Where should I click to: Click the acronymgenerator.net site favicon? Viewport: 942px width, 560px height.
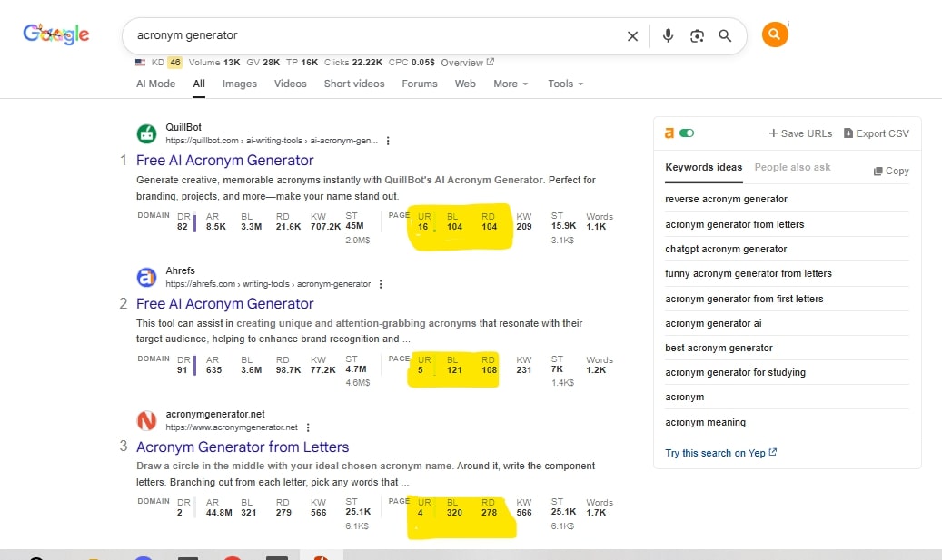(x=146, y=420)
